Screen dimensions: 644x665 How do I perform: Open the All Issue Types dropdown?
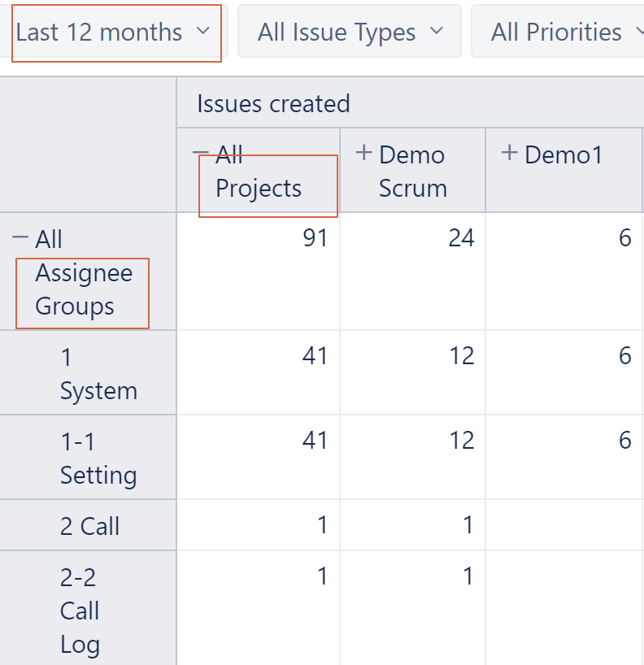[348, 32]
